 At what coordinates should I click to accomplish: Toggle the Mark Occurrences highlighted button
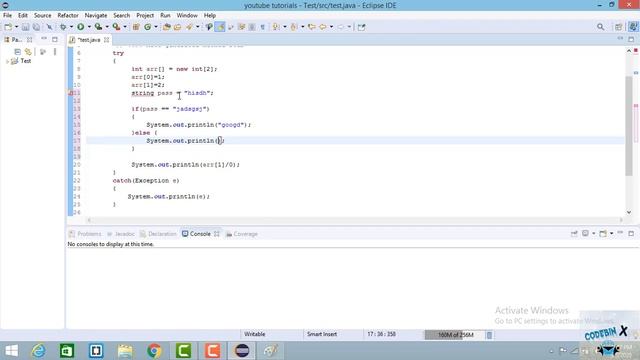pos(220,27)
